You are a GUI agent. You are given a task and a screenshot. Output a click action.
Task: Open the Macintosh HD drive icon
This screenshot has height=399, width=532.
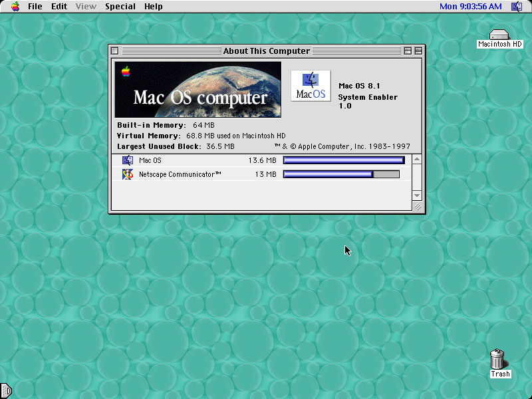[x=499, y=35]
